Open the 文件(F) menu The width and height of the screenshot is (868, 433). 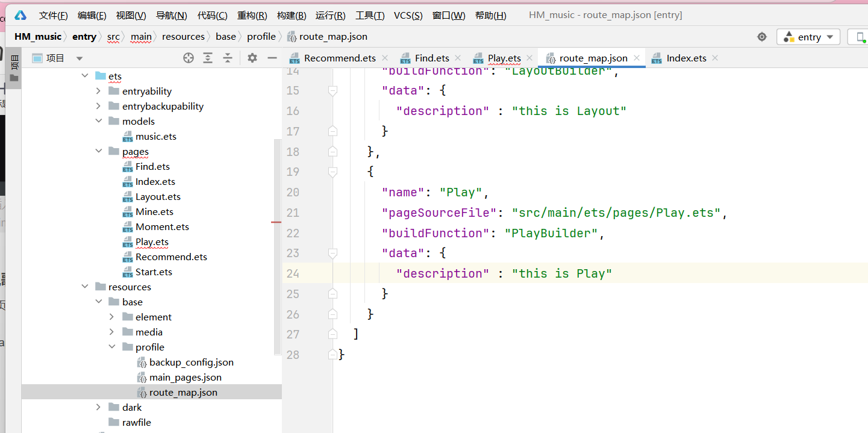pos(54,15)
